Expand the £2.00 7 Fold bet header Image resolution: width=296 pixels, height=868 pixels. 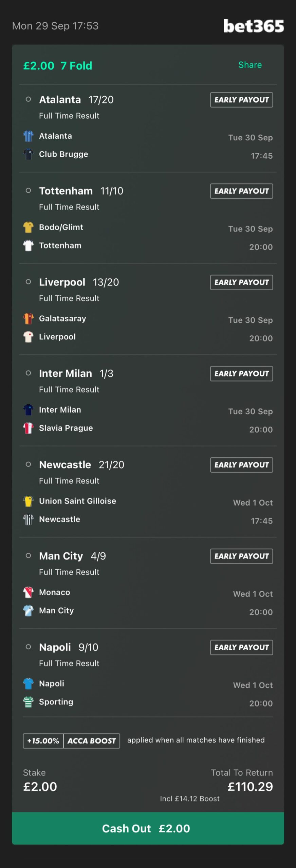58,65
